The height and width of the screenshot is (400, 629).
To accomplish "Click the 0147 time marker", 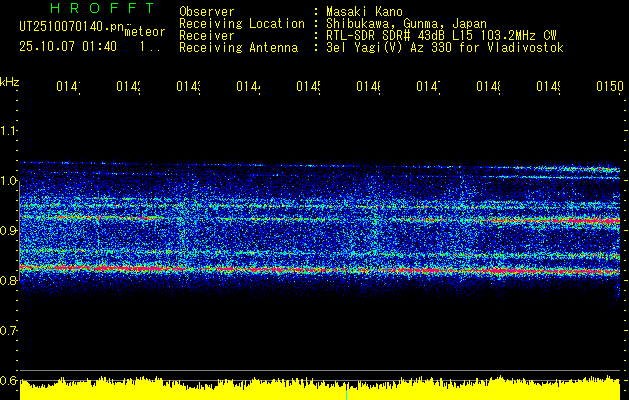I will click(x=429, y=88).
